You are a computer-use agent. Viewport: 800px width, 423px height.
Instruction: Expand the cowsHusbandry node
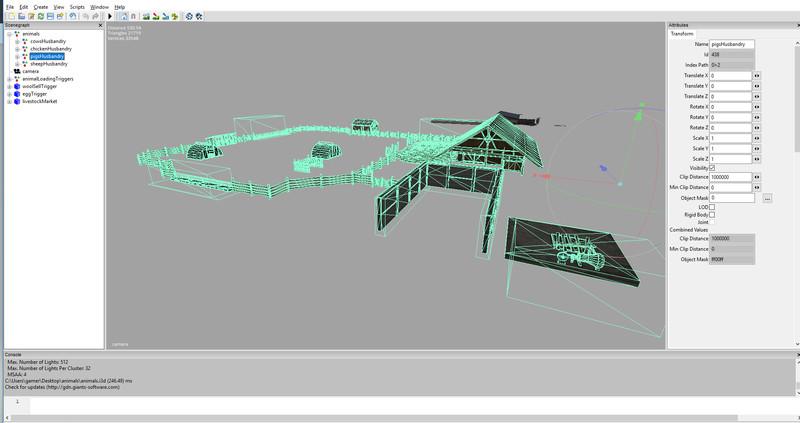coord(17,41)
